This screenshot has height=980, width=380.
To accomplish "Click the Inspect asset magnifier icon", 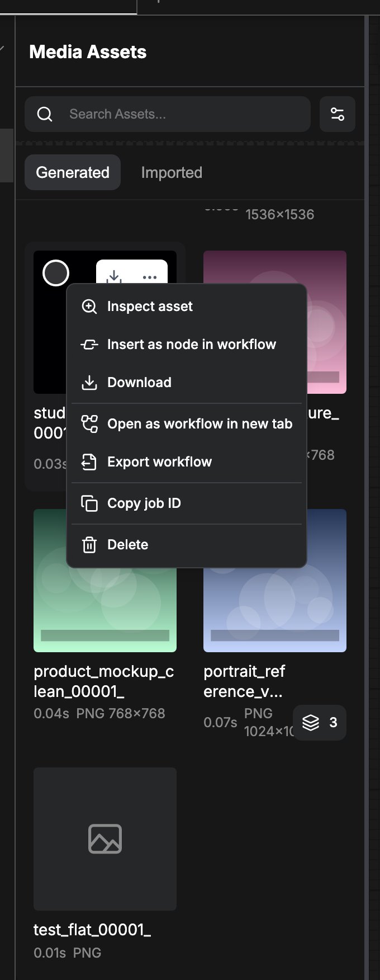I will [x=89, y=306].
